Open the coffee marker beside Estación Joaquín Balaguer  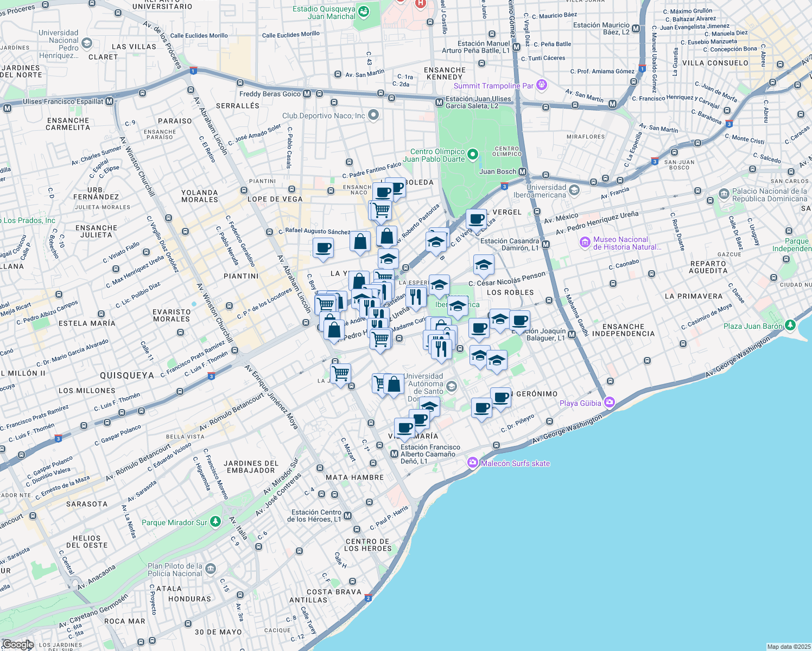click(x=519, y=321)
